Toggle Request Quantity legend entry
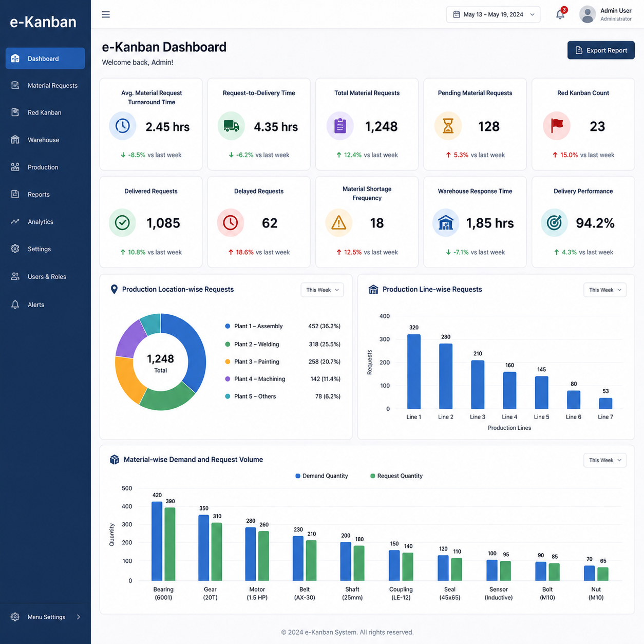 [x=396, y=476]
